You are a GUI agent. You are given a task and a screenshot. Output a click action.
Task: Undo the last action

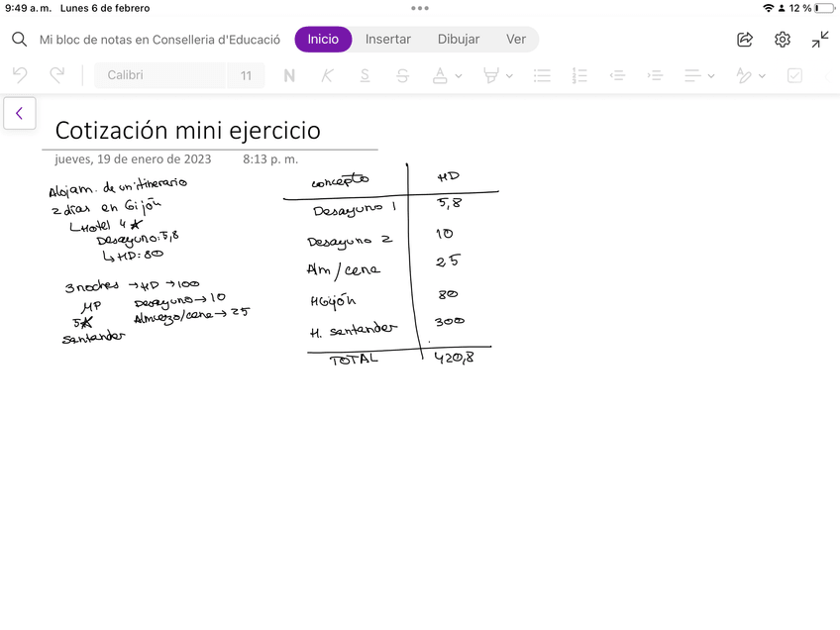click(20, 75)
